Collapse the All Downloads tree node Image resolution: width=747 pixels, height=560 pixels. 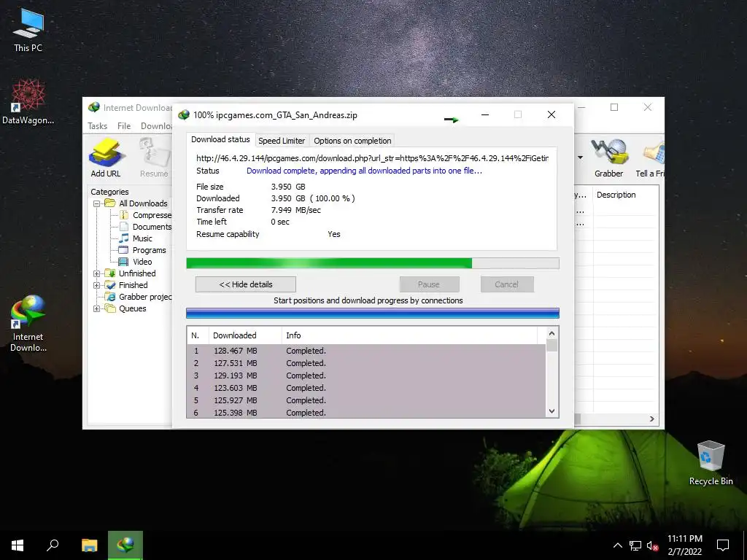pyautogui.click(x=97, y=203)
